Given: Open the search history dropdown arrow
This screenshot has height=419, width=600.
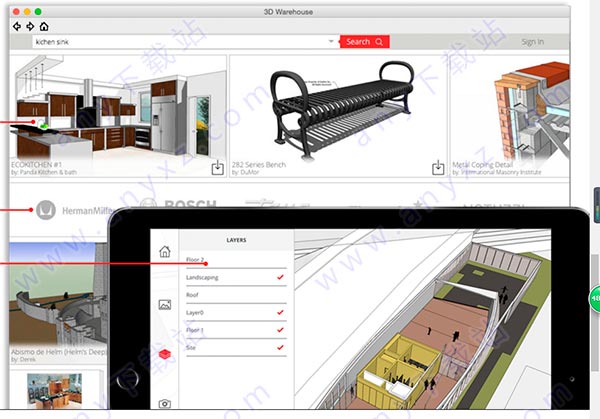Looking at the screenshot, I should (331, 41).
